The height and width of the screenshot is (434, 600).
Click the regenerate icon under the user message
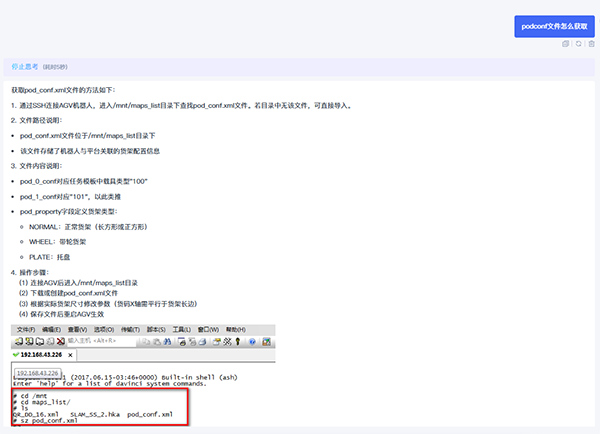click(577, 44)
